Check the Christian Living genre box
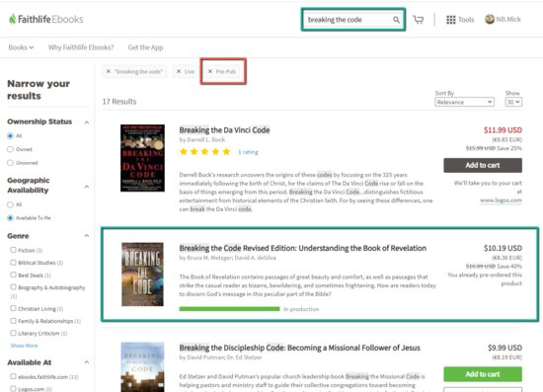This screenshot has width=543, height=392. pos(13,308)
